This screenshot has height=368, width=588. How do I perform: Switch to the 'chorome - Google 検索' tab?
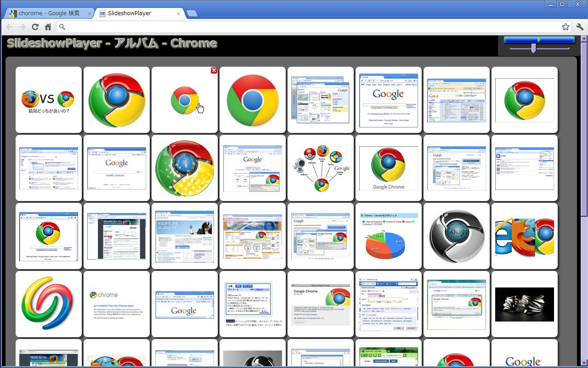49,13
